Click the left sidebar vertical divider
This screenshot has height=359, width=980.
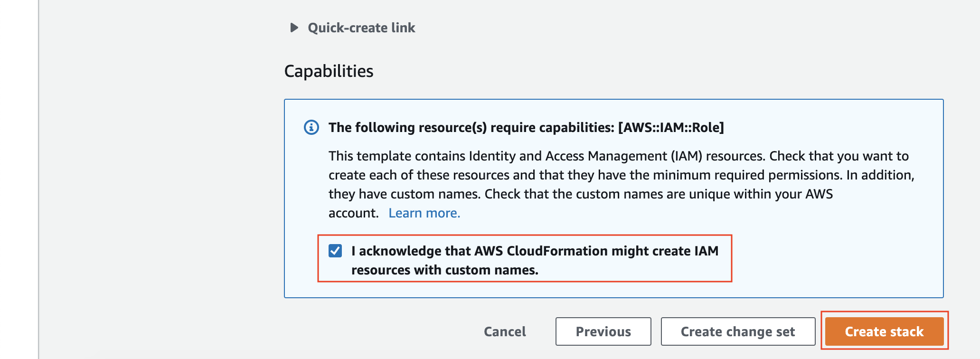(x=38, y=179)
